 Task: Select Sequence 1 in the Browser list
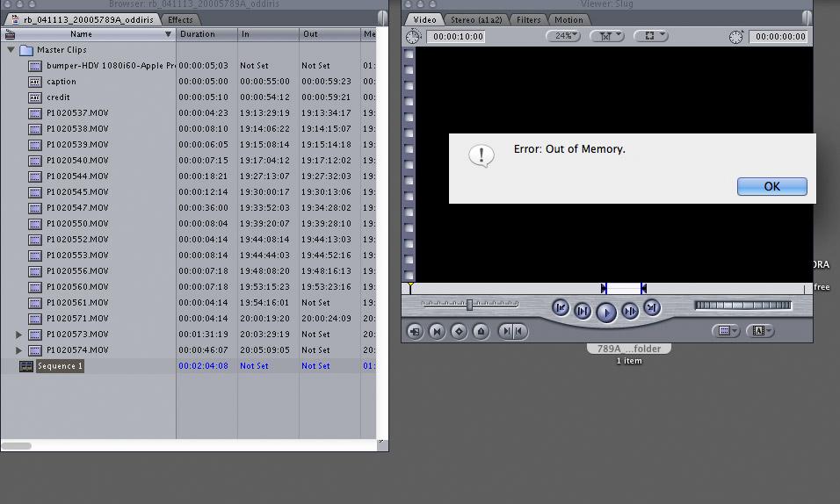click(x=60, y=366)
